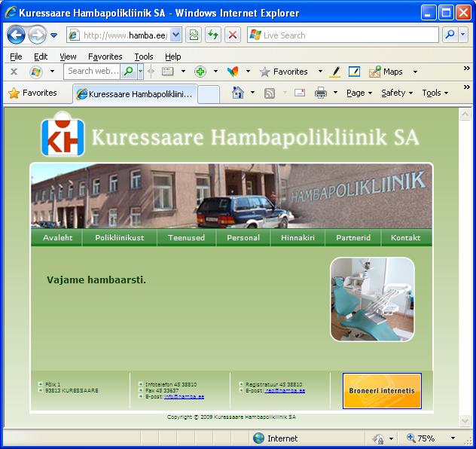
Task: Expand the Print options dropdown
Action: point(335,93)
